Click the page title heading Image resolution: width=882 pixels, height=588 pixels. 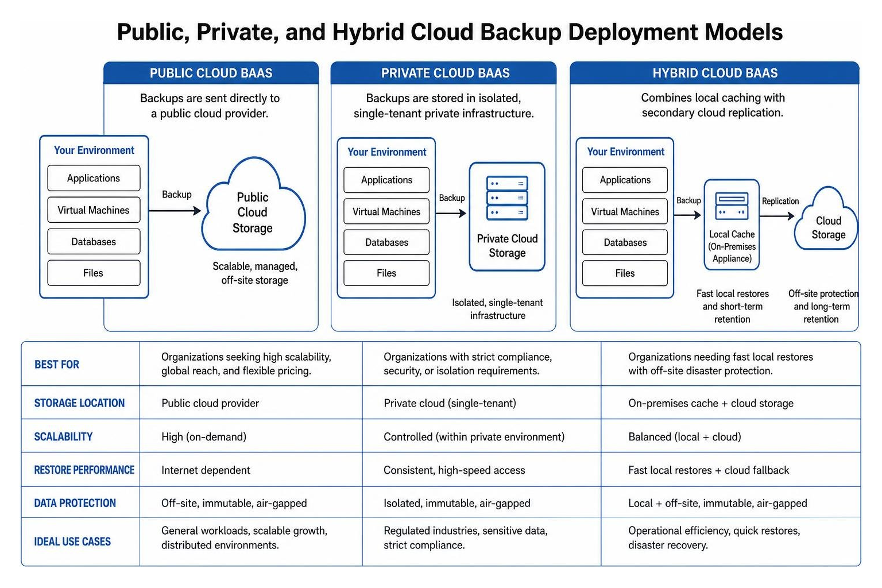(x=450, y=32)
